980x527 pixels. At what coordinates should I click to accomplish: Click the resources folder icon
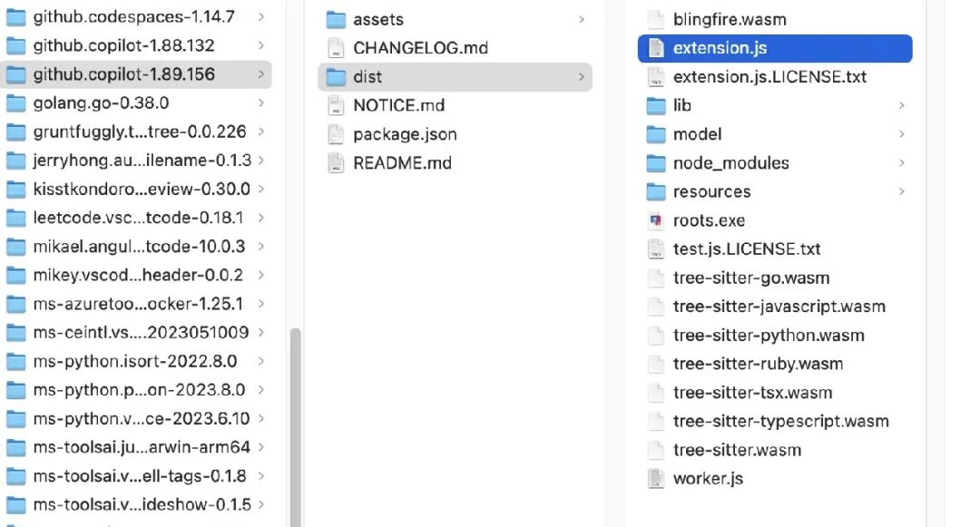click(x=656, y=191)
